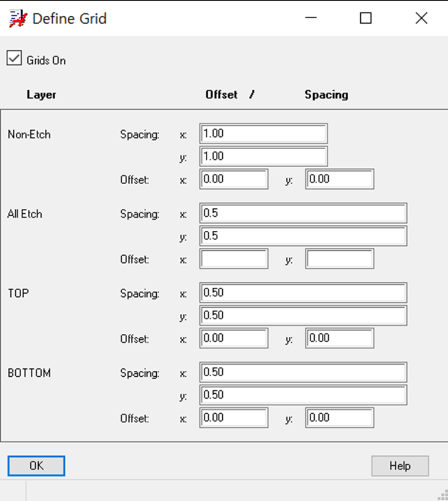Viewport: 448px width, 501px height.
Task: Click the BOTTOM Spacing y field
Action: [x=303, y=395]
